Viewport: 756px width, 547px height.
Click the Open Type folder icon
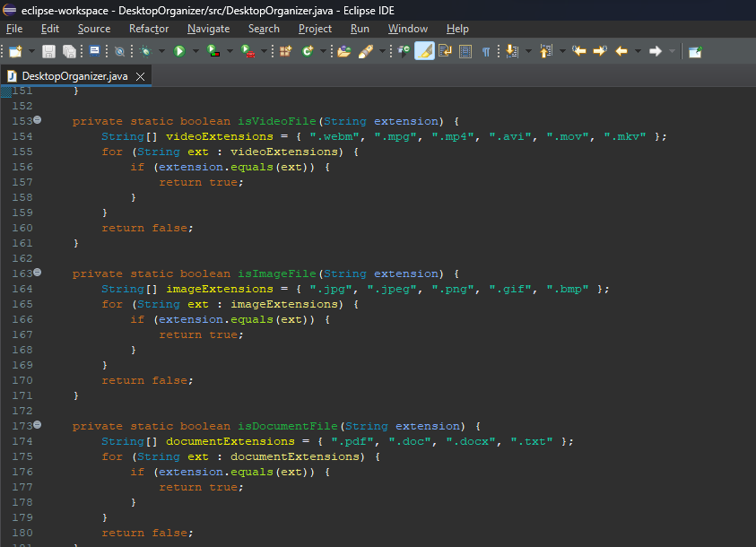pos(343,51)
